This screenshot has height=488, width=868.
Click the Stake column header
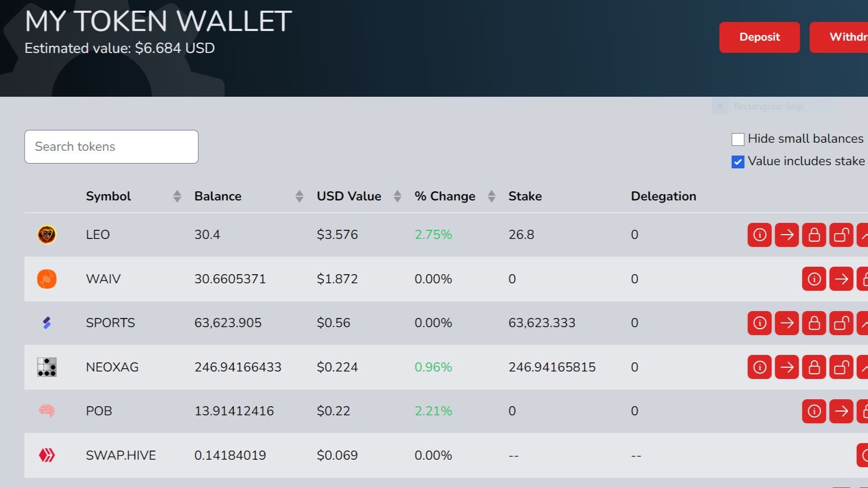tap(525, 196)
